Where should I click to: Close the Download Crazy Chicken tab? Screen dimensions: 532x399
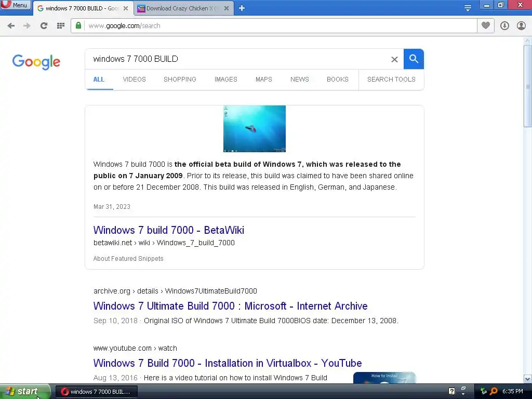coord(227,8)
